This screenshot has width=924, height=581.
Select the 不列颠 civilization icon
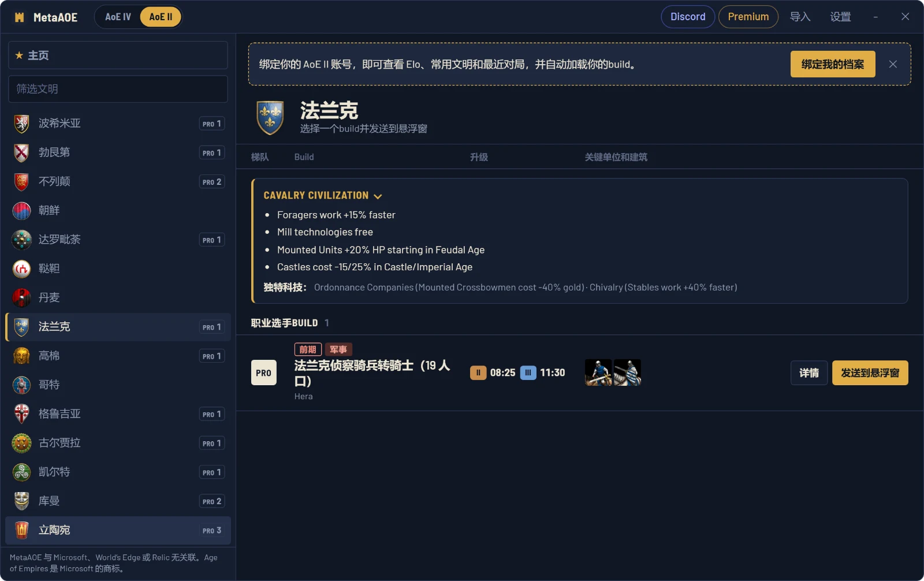point(22,182)
